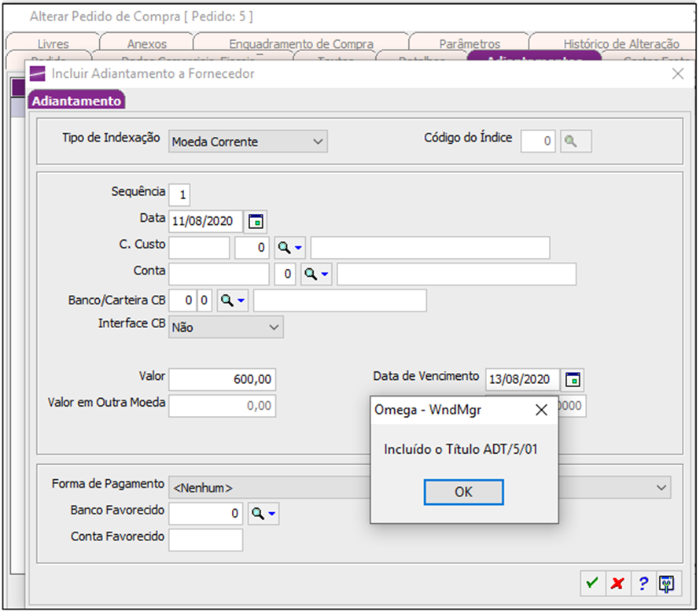Click the Valor em Outra Moeda field
The height and width of the screenshot is (612, 700).
223,406
